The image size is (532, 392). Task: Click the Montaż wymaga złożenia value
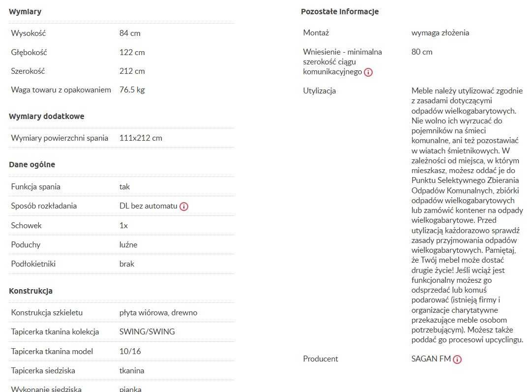(x=440, y=33)
